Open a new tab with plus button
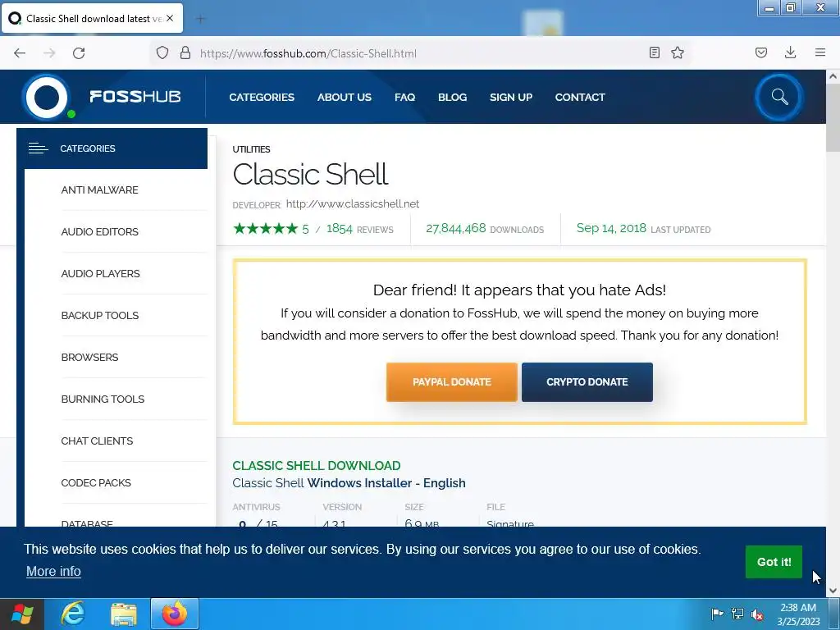Image resolution: width=840 pixels, height=630 pixels. 200,19
